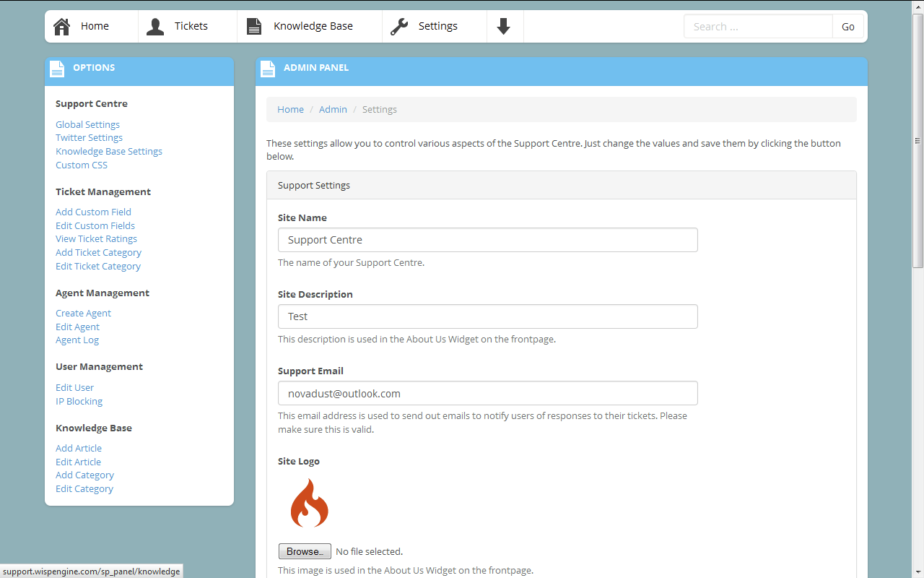The width and height of the screenshot is (924, 578).
Task: Click Admin in the breadcrumb
Action: pyautogui.click(x=333, y=110)
